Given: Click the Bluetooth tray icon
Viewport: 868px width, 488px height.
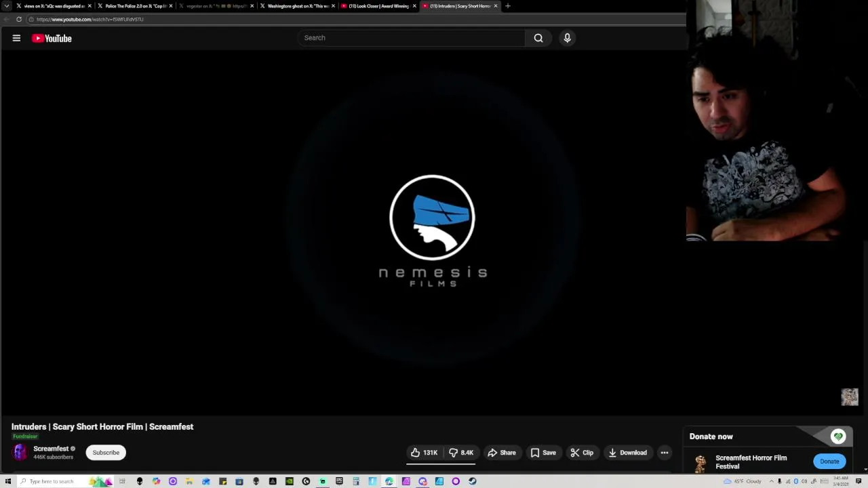Looking at the screenshot, I should [x=796, y=481].
